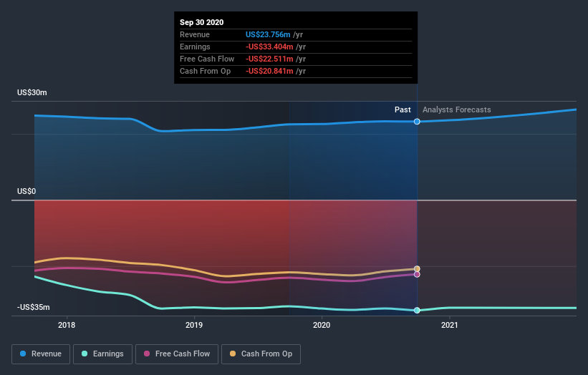Viewport: 588px width, 375px height.
Task: Toggle the Revenue legend button
Action: click(41, 354)
